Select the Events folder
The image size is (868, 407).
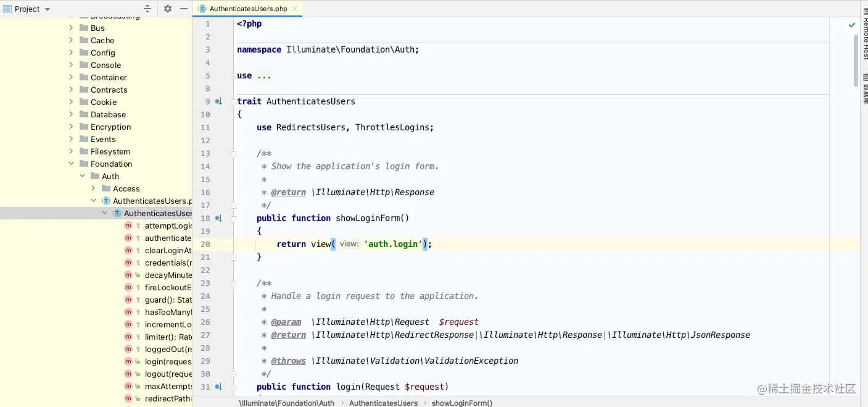pyautogui.click(x=103, y=139)
